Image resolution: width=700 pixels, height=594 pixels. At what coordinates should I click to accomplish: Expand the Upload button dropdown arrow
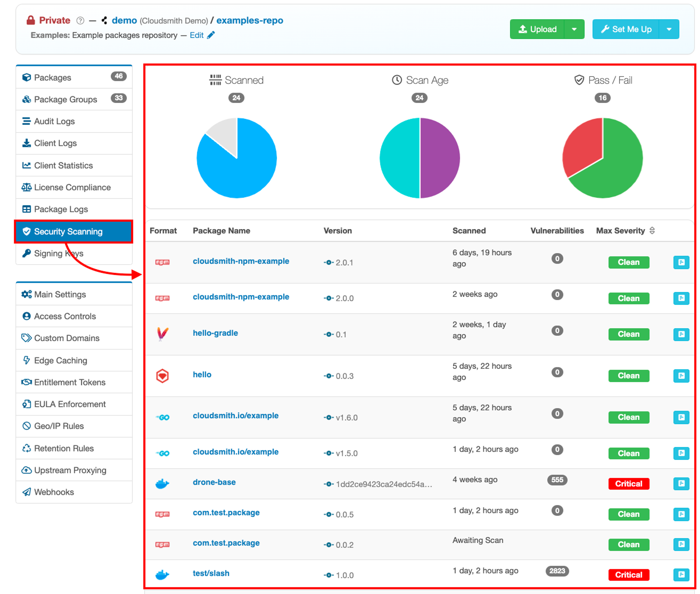point(574,29)
